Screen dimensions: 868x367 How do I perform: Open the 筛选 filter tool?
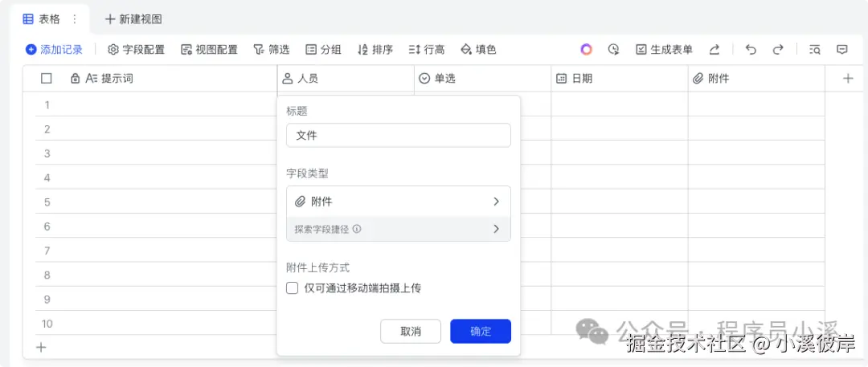tap(272, 50)
